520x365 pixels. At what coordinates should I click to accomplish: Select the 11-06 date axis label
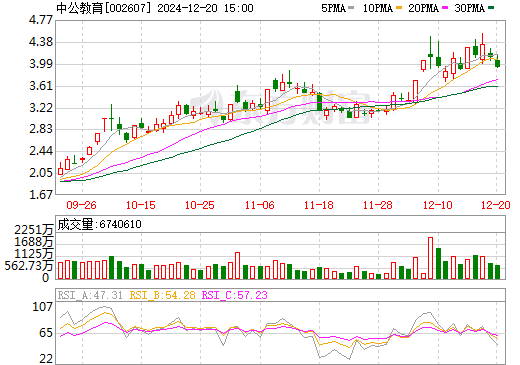(259, 205)
